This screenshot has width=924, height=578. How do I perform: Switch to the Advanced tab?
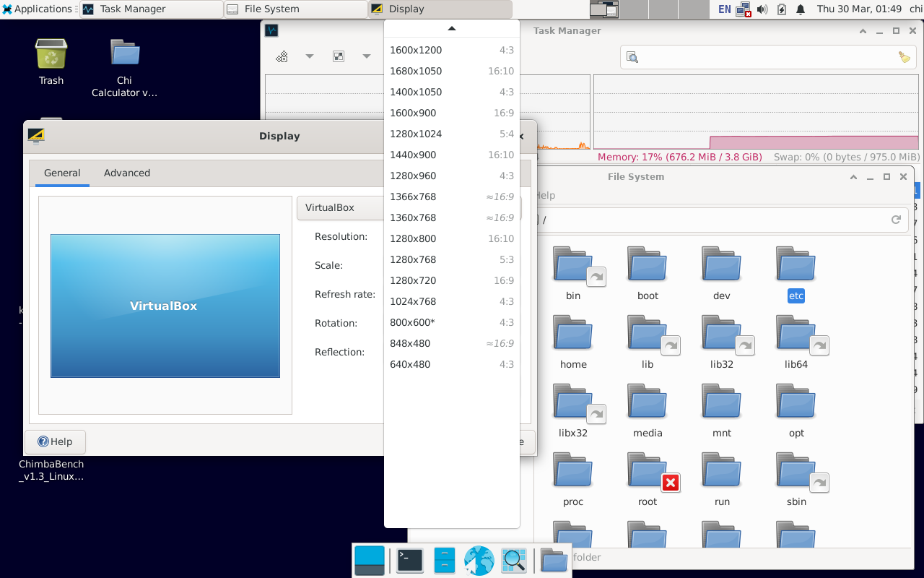(x=127, y=173)
